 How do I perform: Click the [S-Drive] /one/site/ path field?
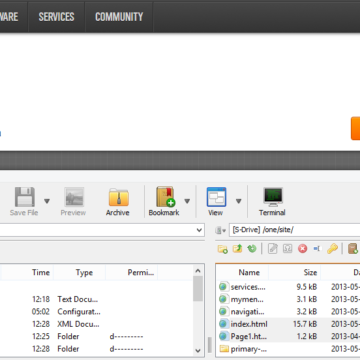click(x=295, y=230)
